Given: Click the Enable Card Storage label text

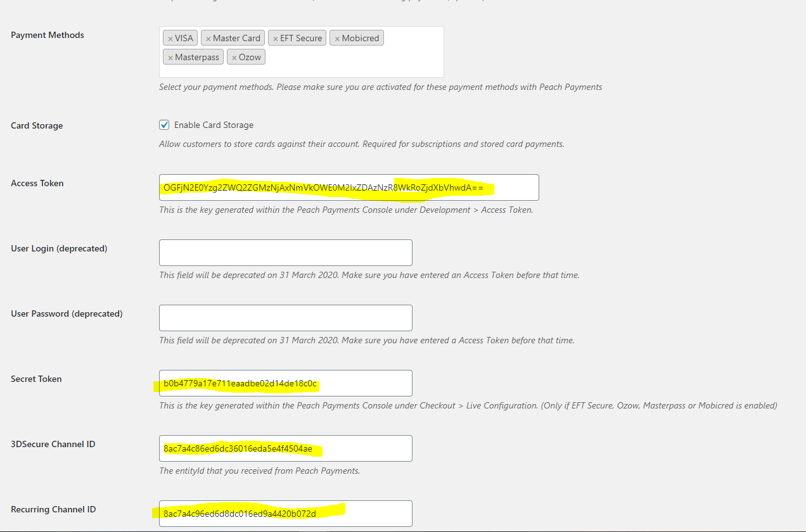Looking at the screenshot, I should click(214, 125).
